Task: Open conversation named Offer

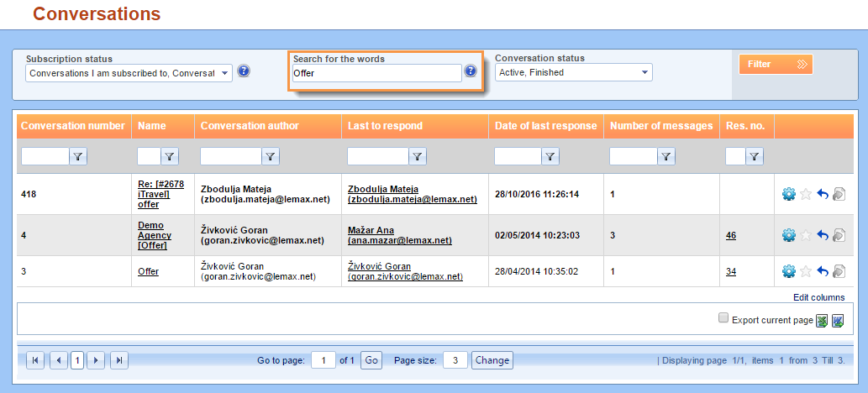Action: pyautogui.click(x=149, y=271)
